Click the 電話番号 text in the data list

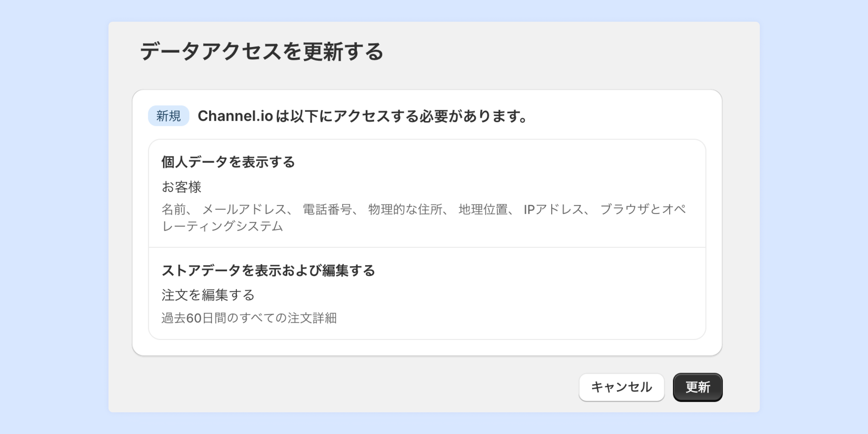(327, 209)
